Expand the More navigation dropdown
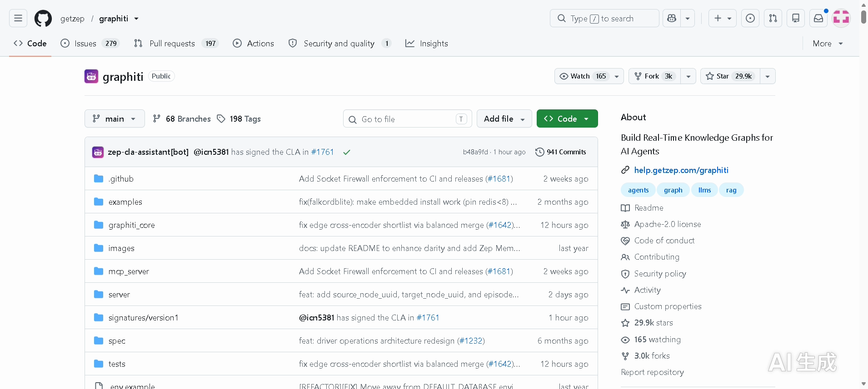This screenshot has height=389, width=868. click(x=828, y=44)
